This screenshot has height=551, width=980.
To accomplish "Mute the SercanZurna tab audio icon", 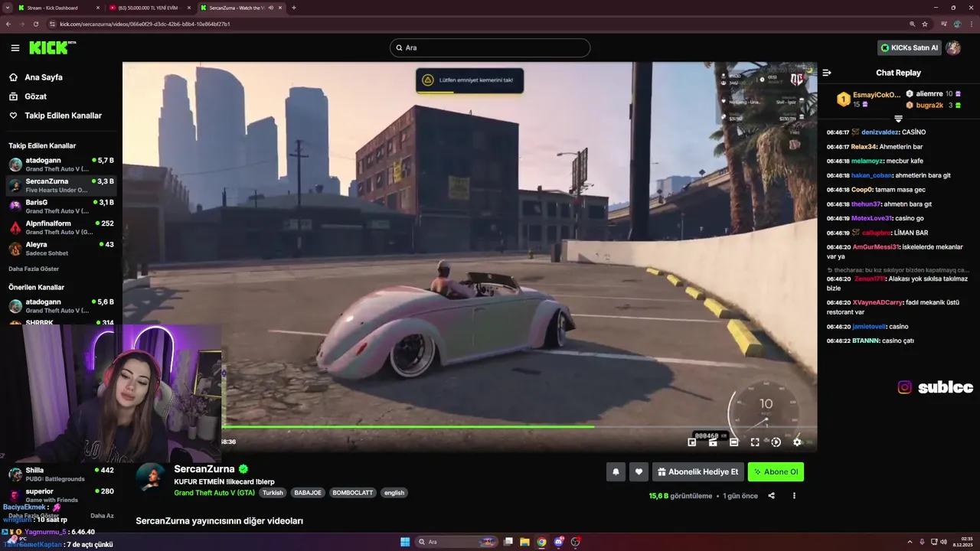I will [271, 8].
